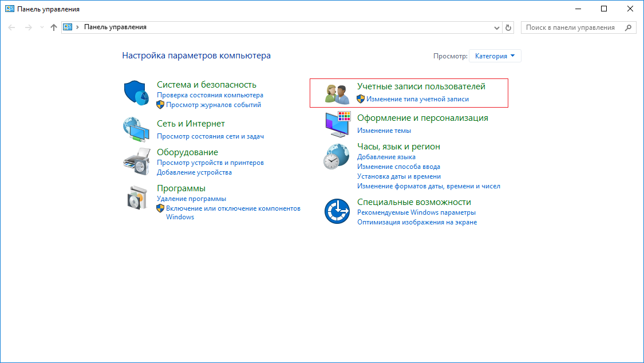The image size is (644, 363).
Task: Click Добавление языка link
Action: pos(386,157)
